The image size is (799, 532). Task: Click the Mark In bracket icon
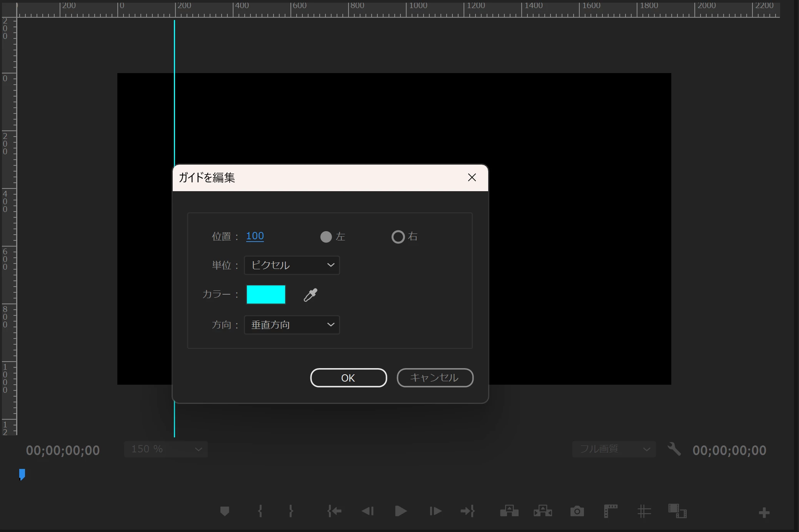tap(260, 511)
